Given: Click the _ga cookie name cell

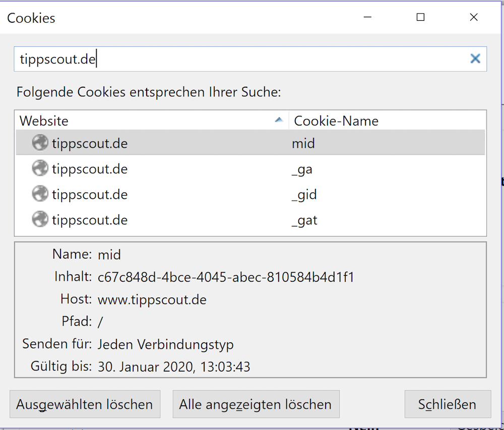Looking at the screenshot, I should (302, 170).
